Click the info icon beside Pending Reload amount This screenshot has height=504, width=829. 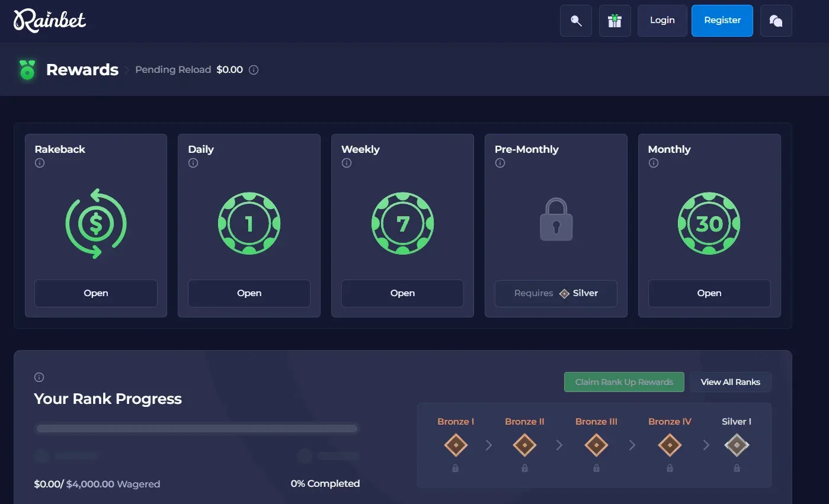pyautogui.click(x=254, y=70)
